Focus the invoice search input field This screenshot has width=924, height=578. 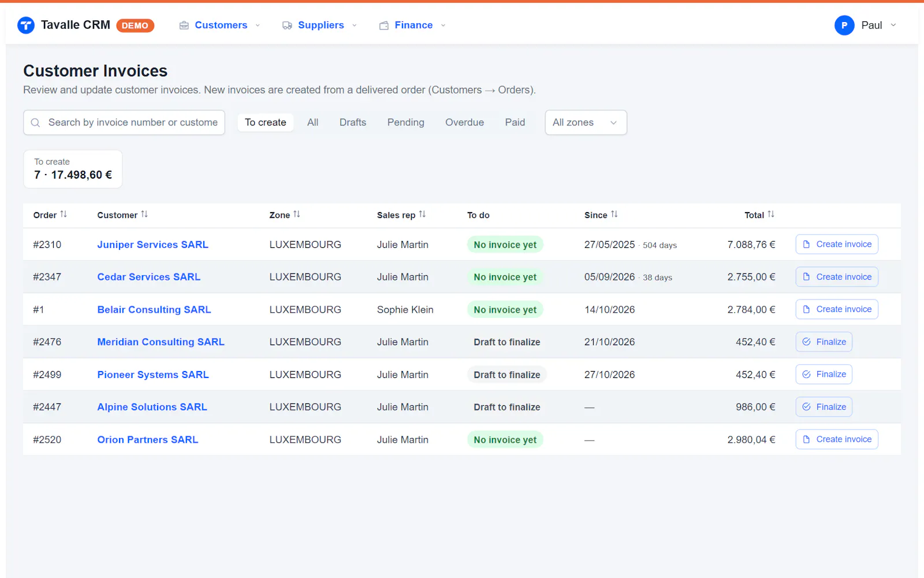[x=124, y=123]
